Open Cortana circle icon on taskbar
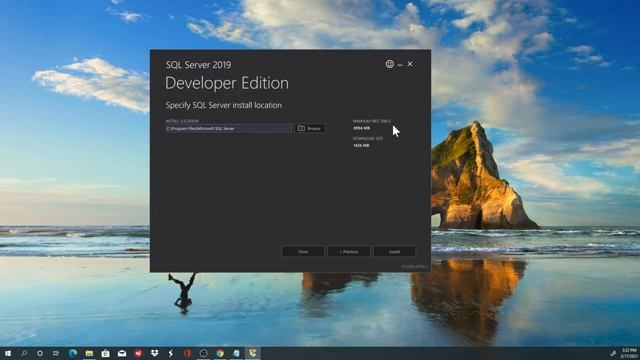 [40, 353]
